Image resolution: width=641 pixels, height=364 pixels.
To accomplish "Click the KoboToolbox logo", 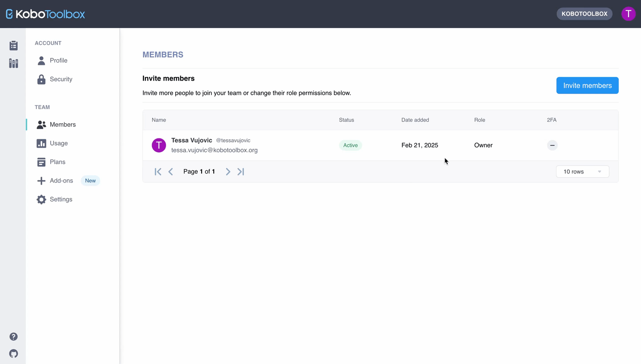I will (x=45, y=14).
